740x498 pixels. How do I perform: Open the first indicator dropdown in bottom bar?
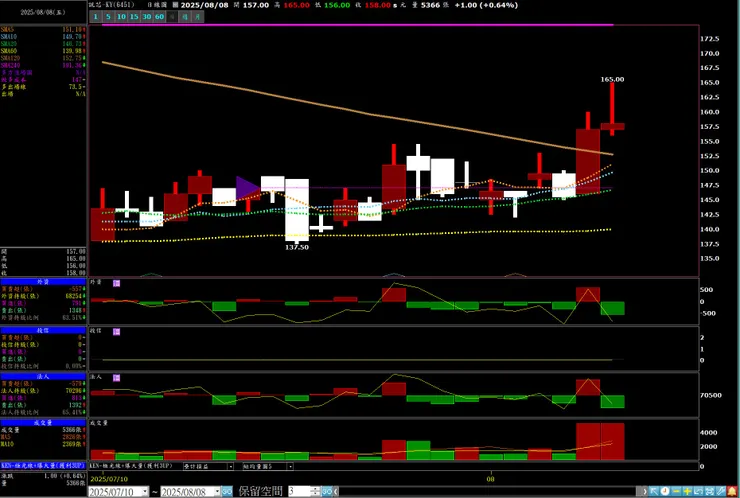pos(208,466)
